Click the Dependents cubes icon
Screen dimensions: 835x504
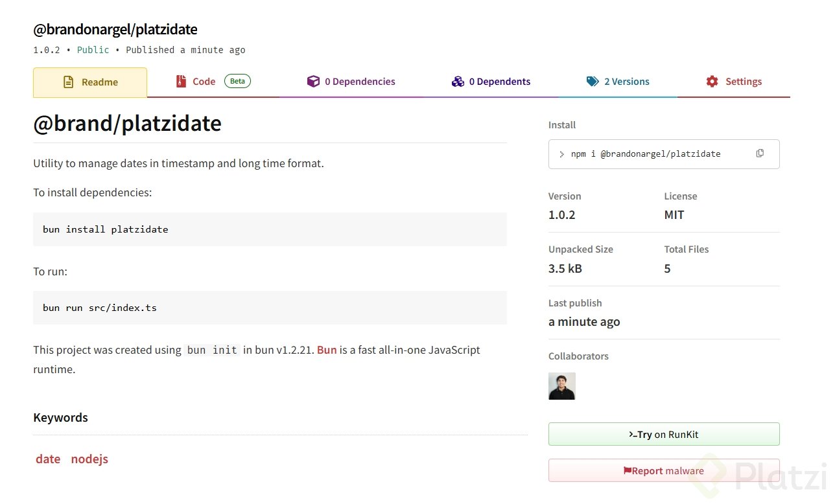tap(458, 82)
